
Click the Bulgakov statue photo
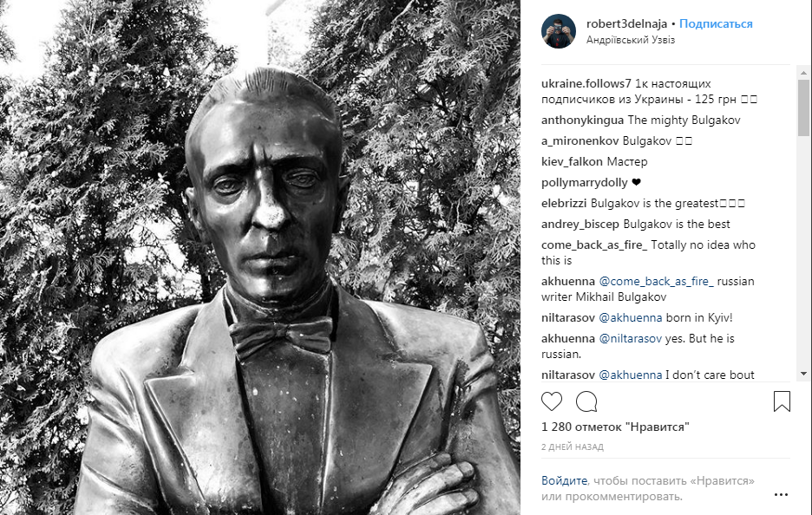point(260,257)
